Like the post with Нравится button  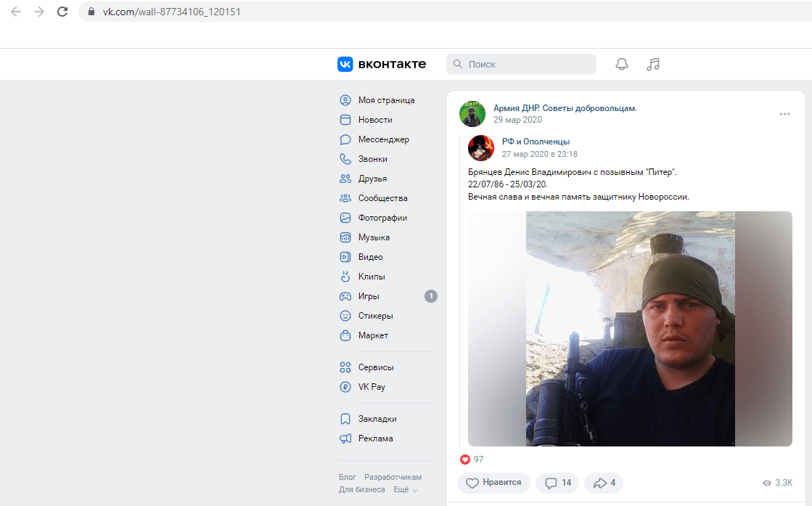coord(493,483)
